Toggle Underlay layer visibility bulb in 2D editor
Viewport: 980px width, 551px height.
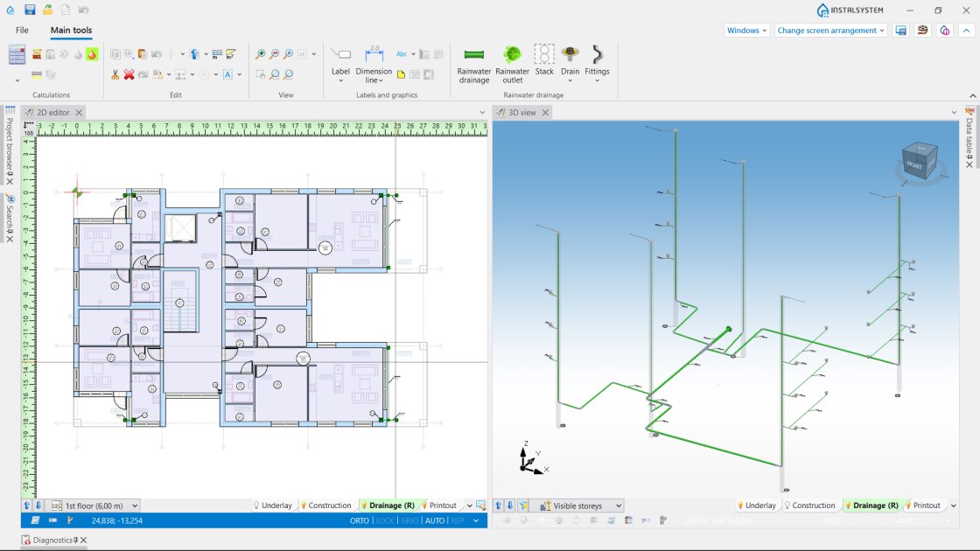[x=256, y=506]
